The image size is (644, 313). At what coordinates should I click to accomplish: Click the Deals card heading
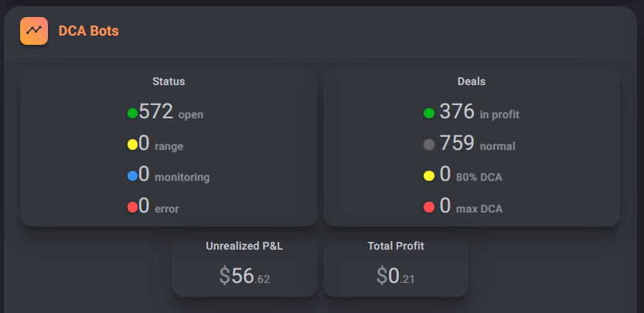tap(472, 81)
